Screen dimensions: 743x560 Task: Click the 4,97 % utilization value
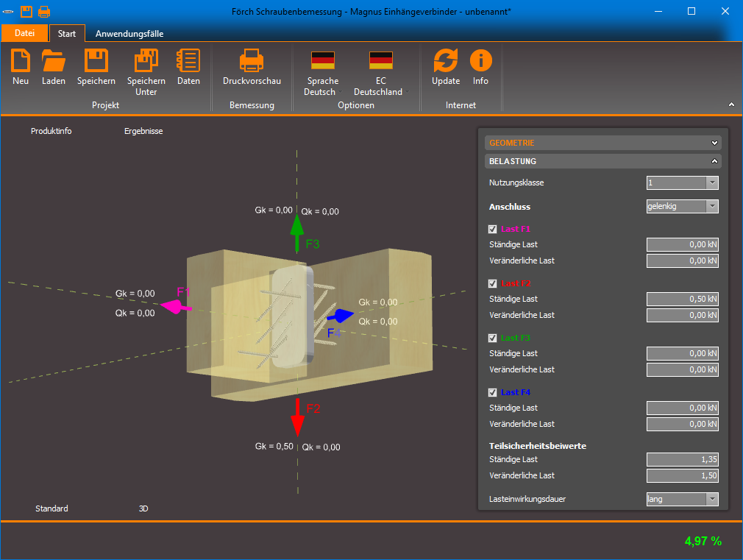tap(703, 541)
